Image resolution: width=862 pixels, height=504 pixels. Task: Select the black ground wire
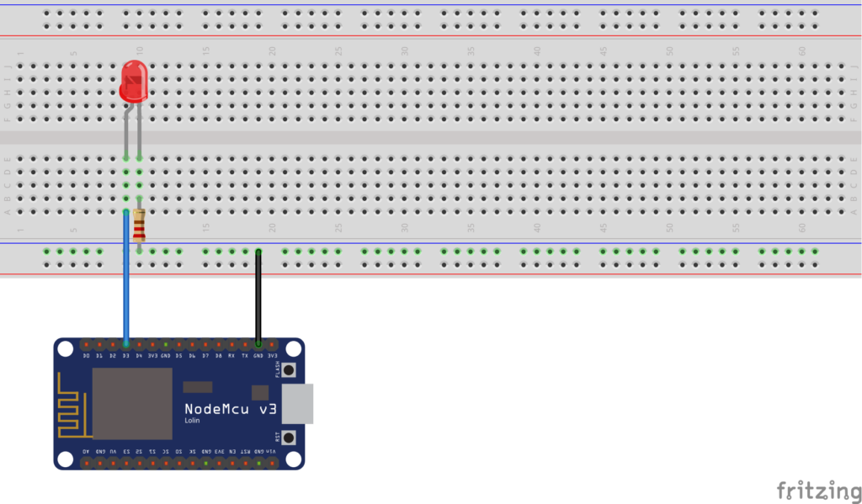click(258, 299)
